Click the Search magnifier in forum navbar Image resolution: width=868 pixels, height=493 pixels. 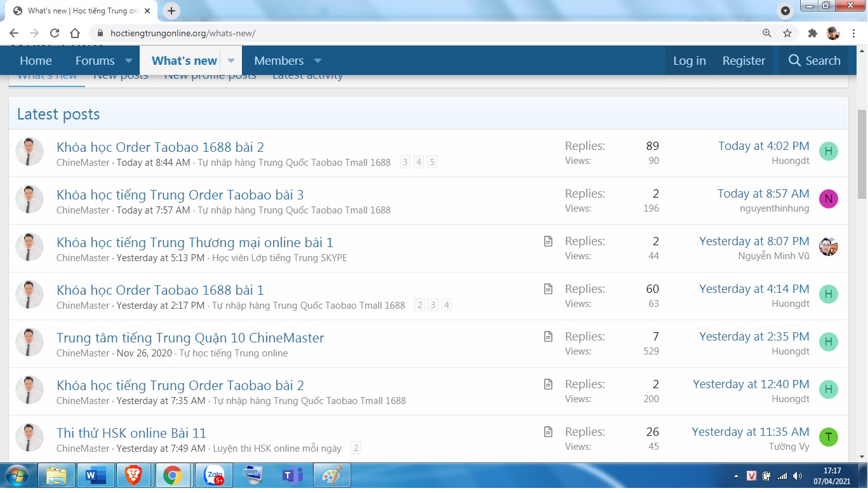tap(795, 60)
